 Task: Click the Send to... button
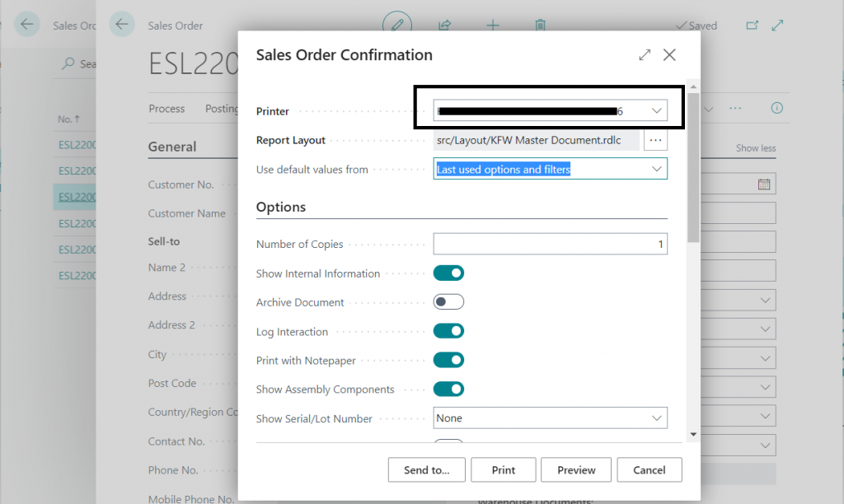click(426, 470)
